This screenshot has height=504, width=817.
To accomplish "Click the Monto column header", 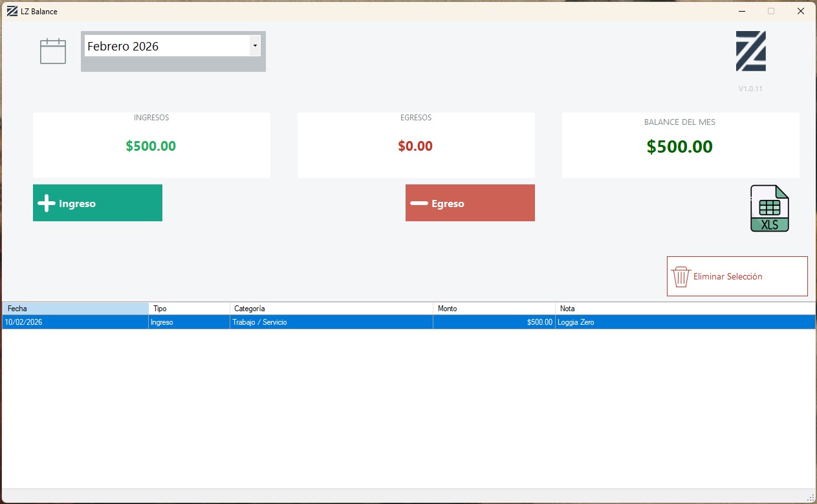I will click(x=494, y=309).
